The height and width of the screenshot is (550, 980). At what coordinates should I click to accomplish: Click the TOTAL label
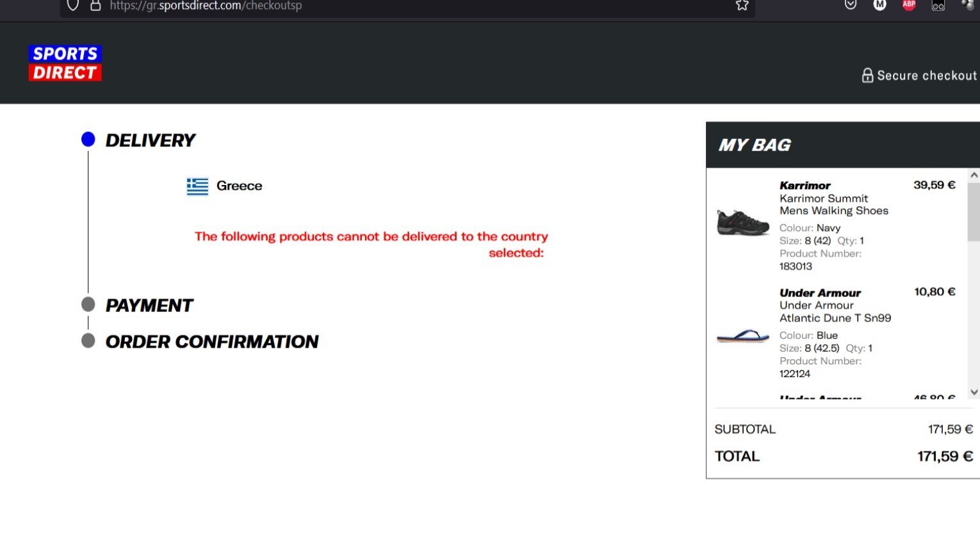(x=737, y=457)
